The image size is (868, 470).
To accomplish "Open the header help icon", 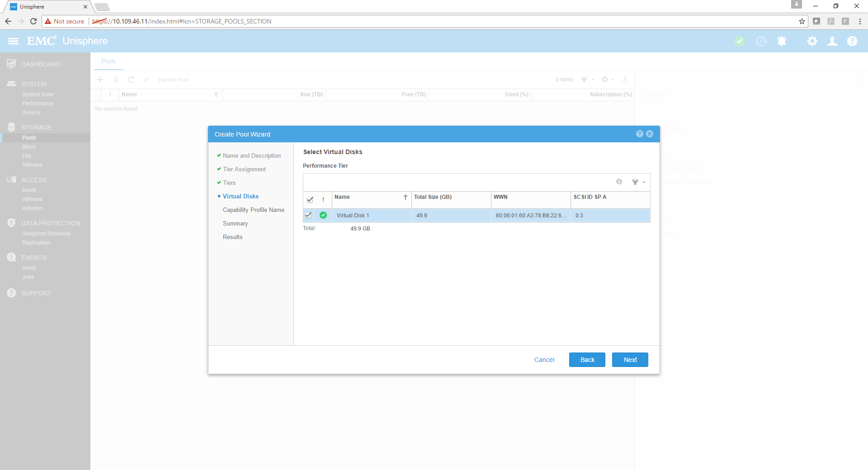I will [x=852, y=41].
